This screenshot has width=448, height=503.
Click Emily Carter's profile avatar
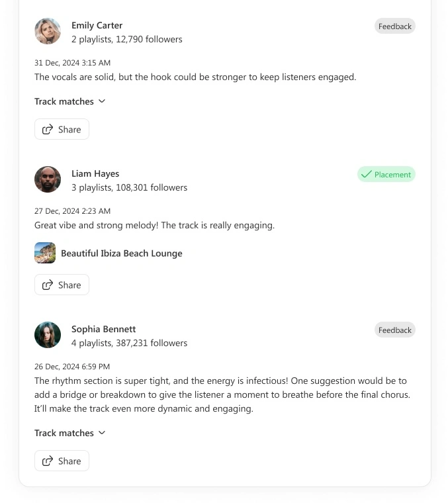point(48,31)
